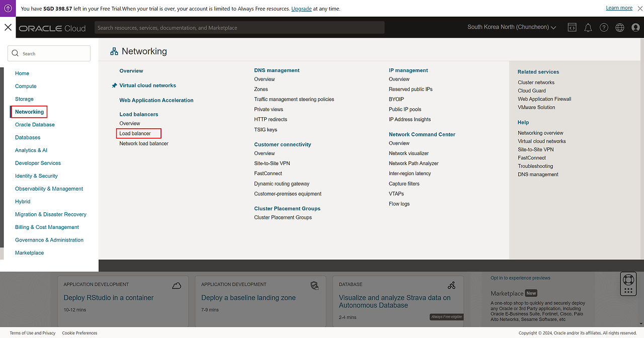Image resolution: width=644 pixels, height=338 pixels.
Task: Unpin Virtual cloud networks pin icon
Action: [x=114, y=86]
